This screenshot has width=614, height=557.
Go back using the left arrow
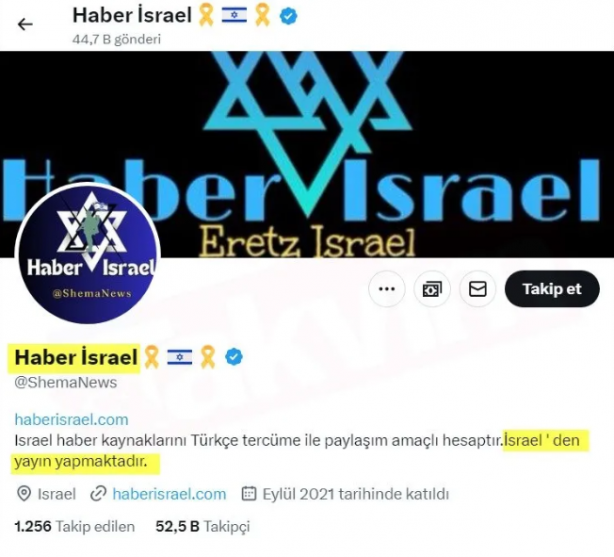(x=25, y=24)
